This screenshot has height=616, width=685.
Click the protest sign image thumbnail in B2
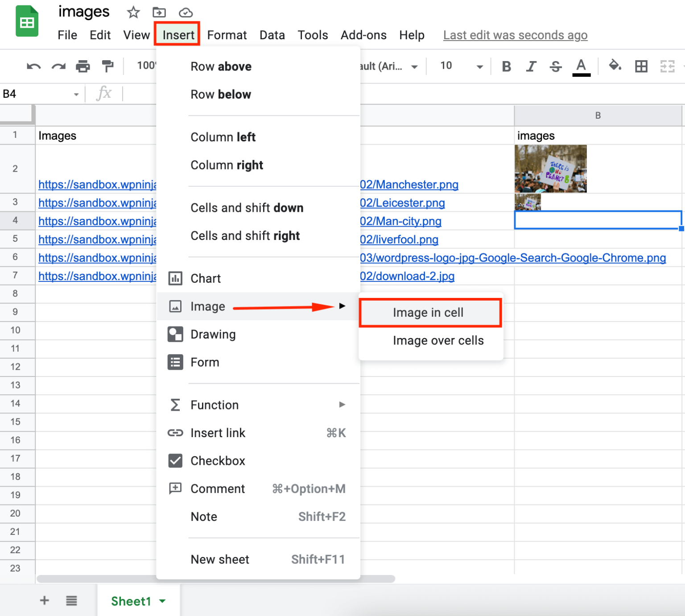[550, 169]
